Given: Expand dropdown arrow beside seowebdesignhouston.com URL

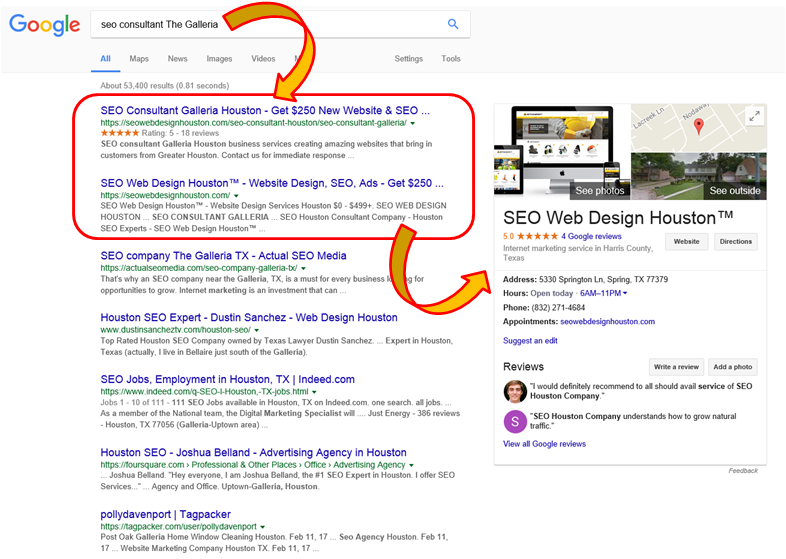Looking at the screenshot, I should click(x=236, y=196).
